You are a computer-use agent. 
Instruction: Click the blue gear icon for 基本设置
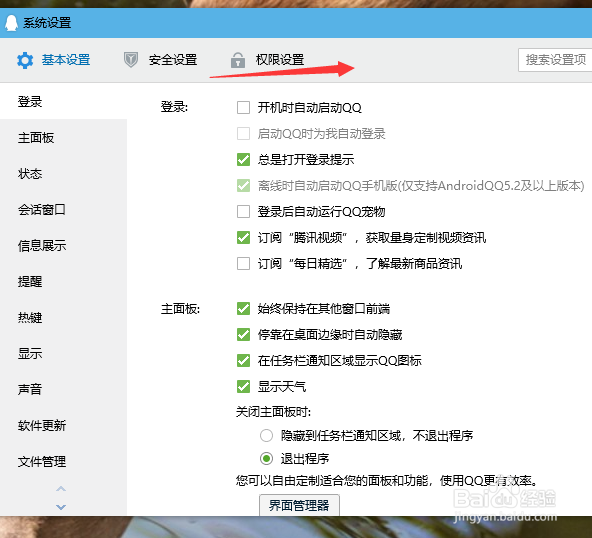pos(25,60)
